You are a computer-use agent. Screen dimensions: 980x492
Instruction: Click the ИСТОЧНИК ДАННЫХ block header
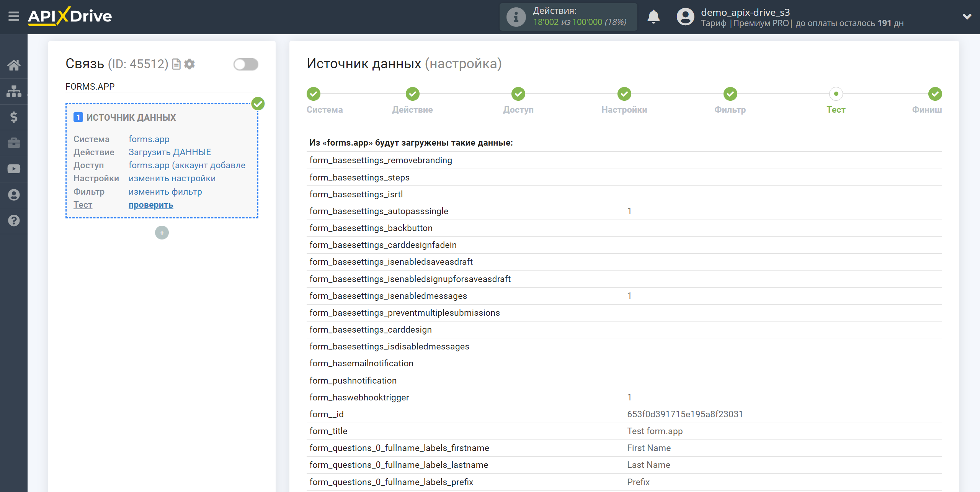point(131,118)
